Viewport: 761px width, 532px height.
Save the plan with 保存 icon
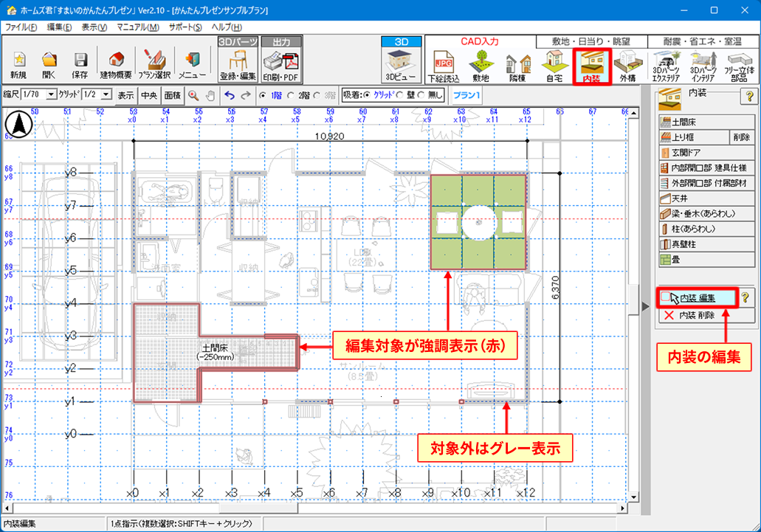[x=80, y=65]
